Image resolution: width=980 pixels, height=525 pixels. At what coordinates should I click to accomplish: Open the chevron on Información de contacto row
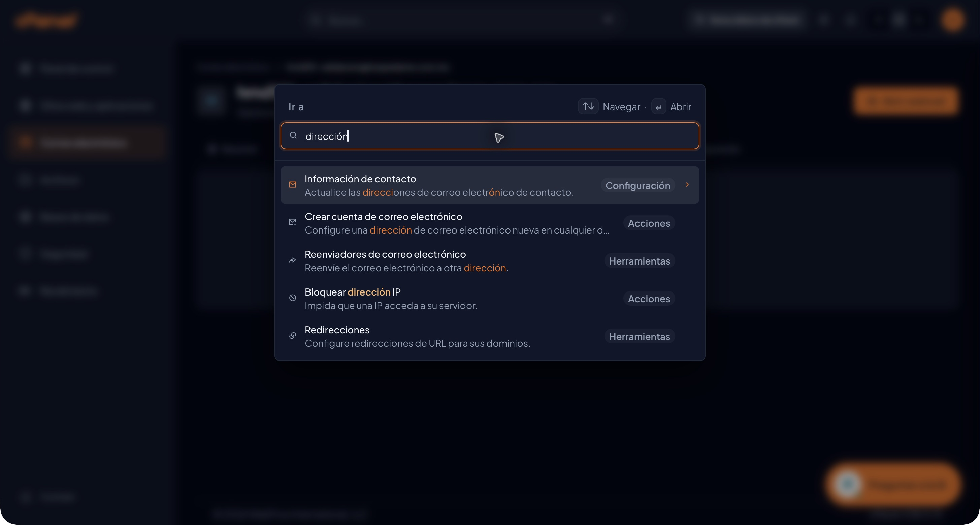click(x=687, y=185)
